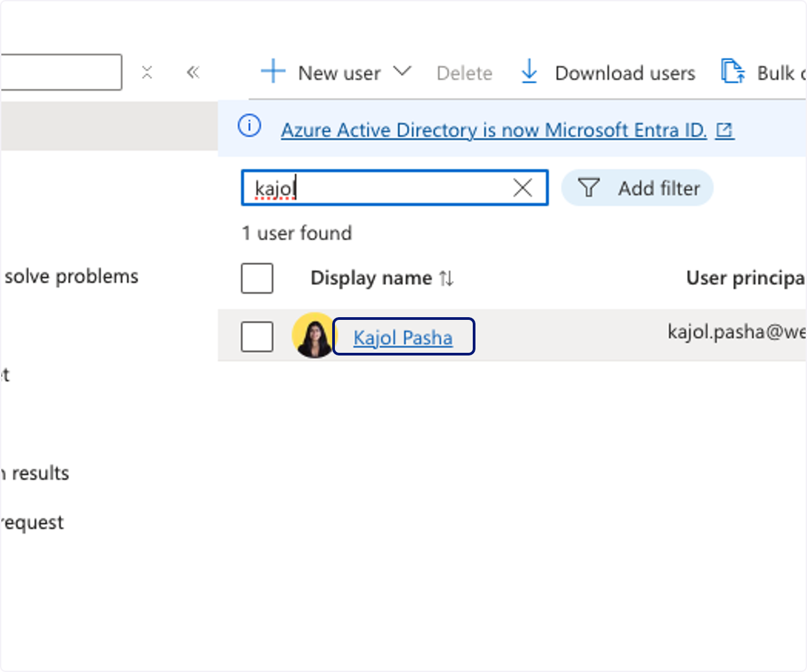Click the Add filter button
Viewport: 807px width, 672px height.
[x=637, y=187]
